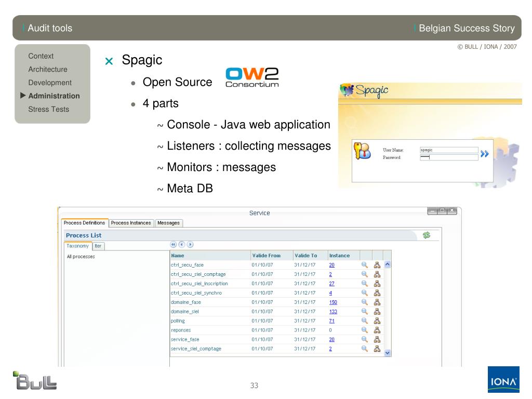Select Administration in the slide navigation
This screenshot has height=399, width=532.
click(54, 96)
